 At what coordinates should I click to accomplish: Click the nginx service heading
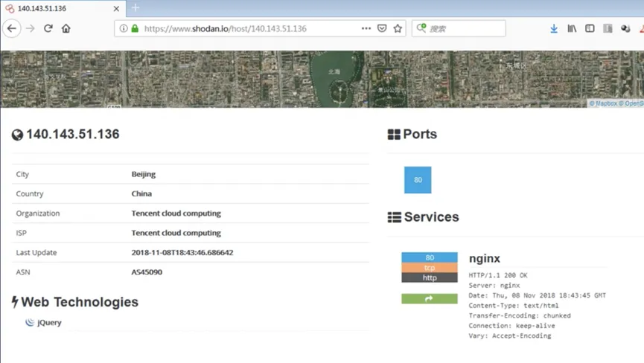coord(485,258)
